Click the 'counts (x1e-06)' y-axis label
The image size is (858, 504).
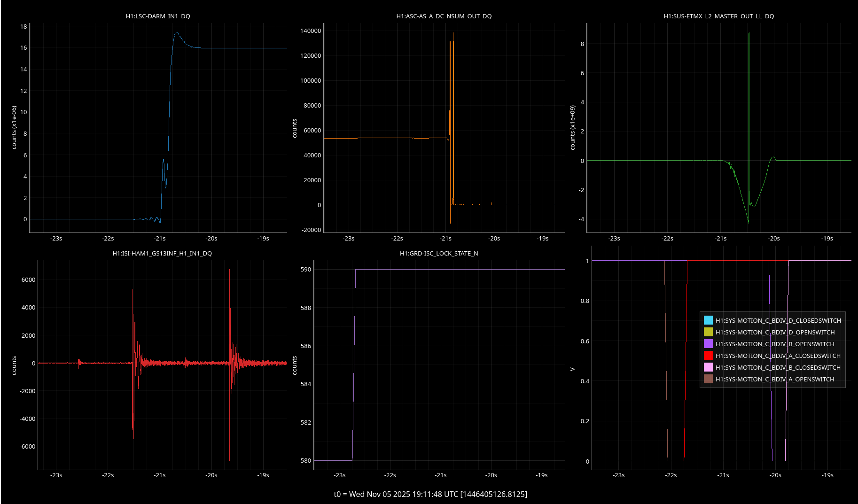pos(14,127)
